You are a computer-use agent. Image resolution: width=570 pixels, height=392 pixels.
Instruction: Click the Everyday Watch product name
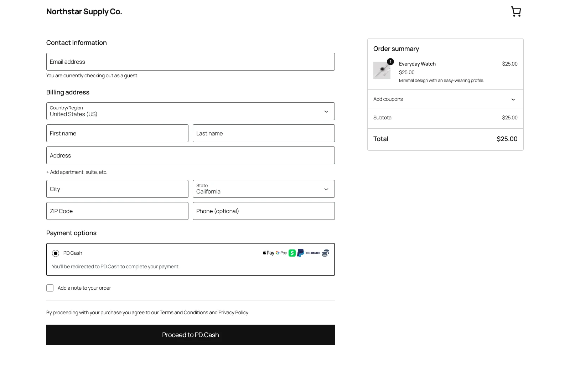point(417,64)
